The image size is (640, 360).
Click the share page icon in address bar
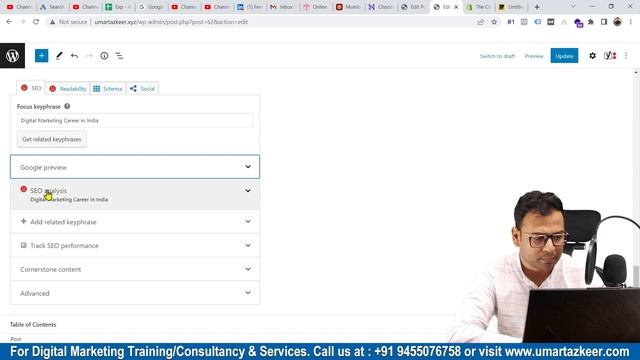pos(481,22)
